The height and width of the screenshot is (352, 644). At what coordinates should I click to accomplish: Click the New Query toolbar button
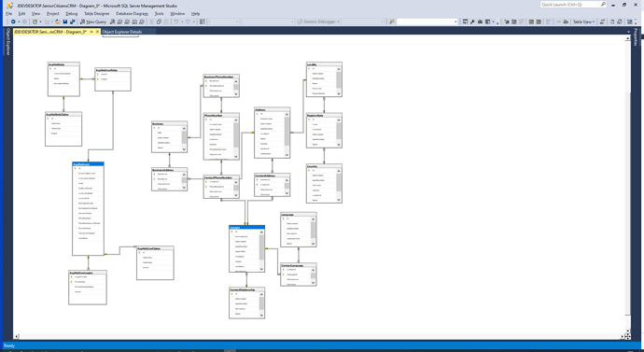pos(93,21)
